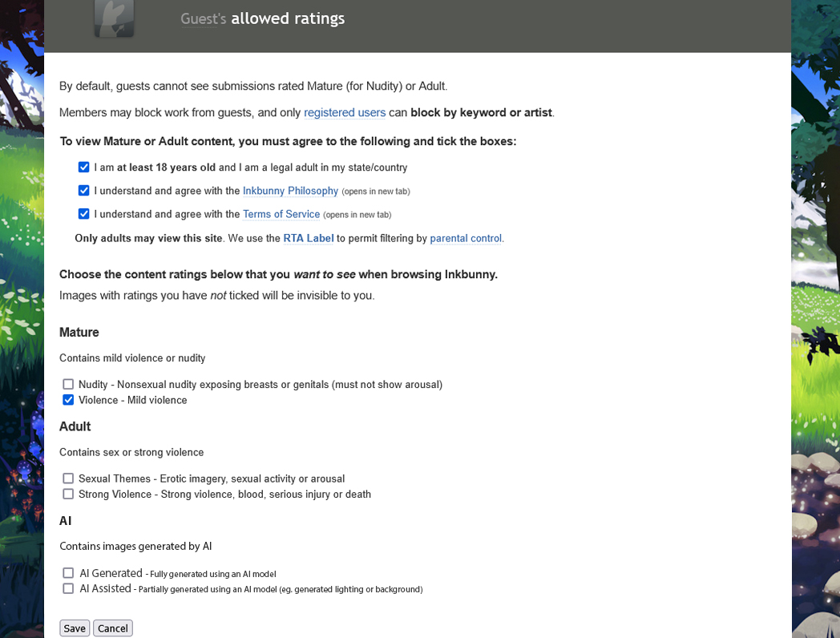Enable the Sexual Themes checkbox
Image resolution: width=840 pixels, height=638 pixels.
[x=68, y=478]
